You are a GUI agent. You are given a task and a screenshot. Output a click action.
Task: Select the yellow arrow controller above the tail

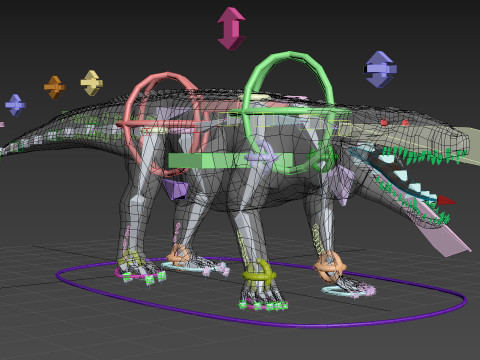[91, 83]
